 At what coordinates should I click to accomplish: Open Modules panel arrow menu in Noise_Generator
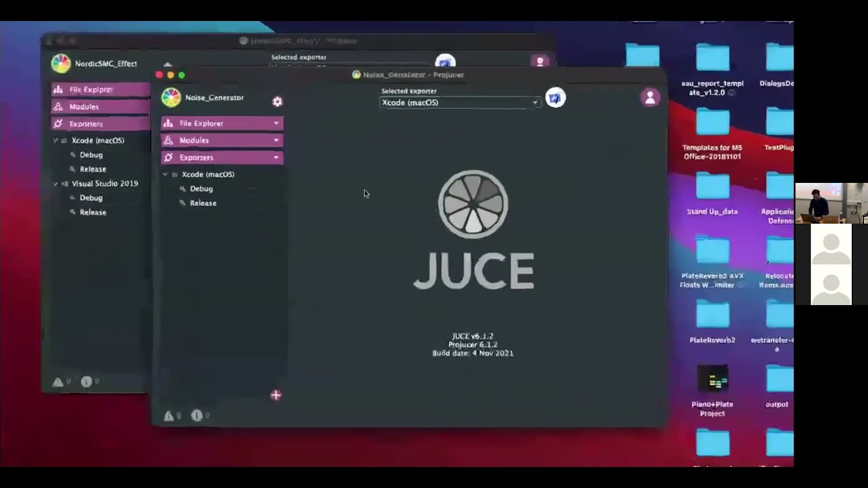(276, 140)
